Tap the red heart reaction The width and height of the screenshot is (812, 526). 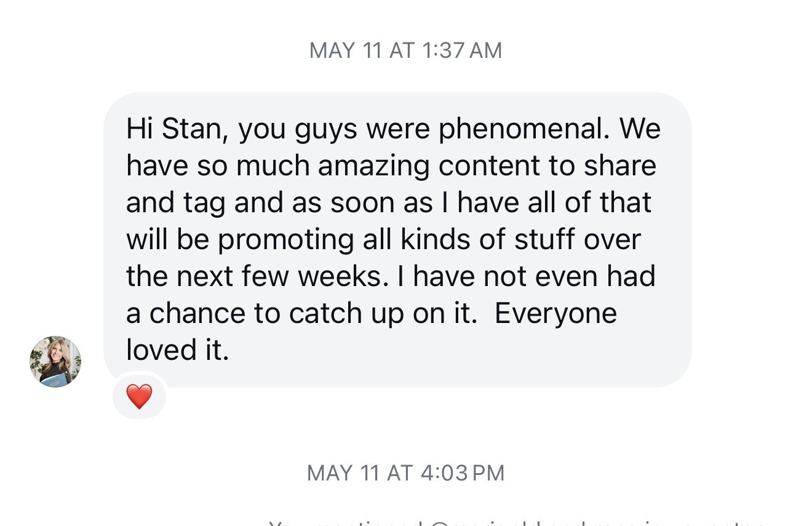[139, 397]
